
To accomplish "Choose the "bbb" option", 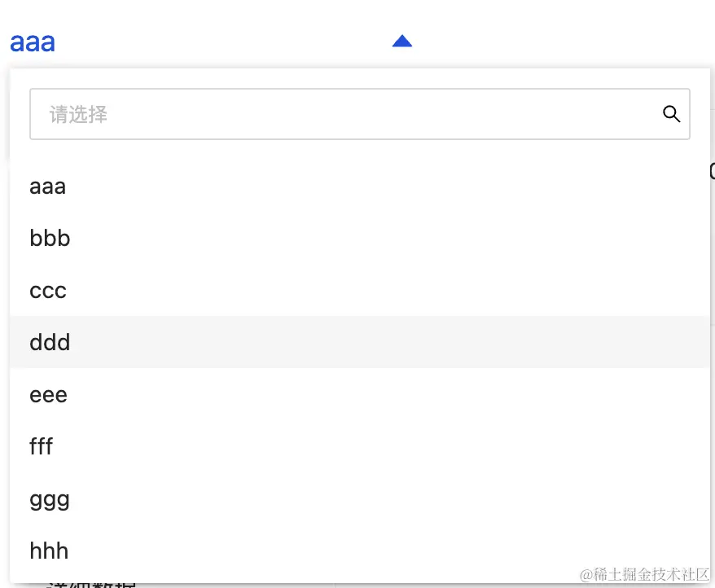I will 50,239.
